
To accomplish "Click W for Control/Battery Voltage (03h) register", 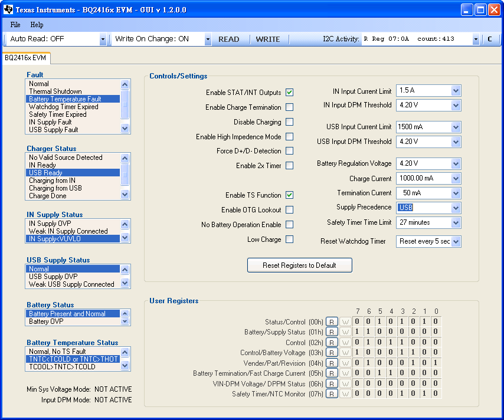I will click(345, 353).
